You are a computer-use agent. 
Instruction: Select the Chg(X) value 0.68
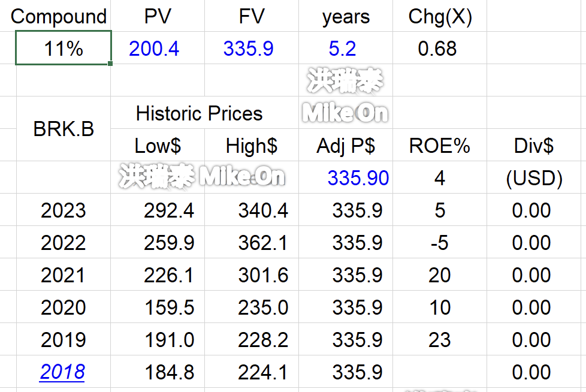click(x=437, y=49)
